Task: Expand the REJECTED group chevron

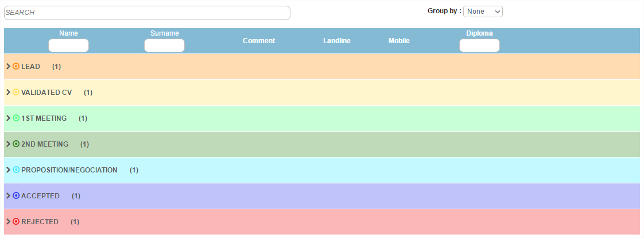Action: pyautogui.click(x=8, y=222)
